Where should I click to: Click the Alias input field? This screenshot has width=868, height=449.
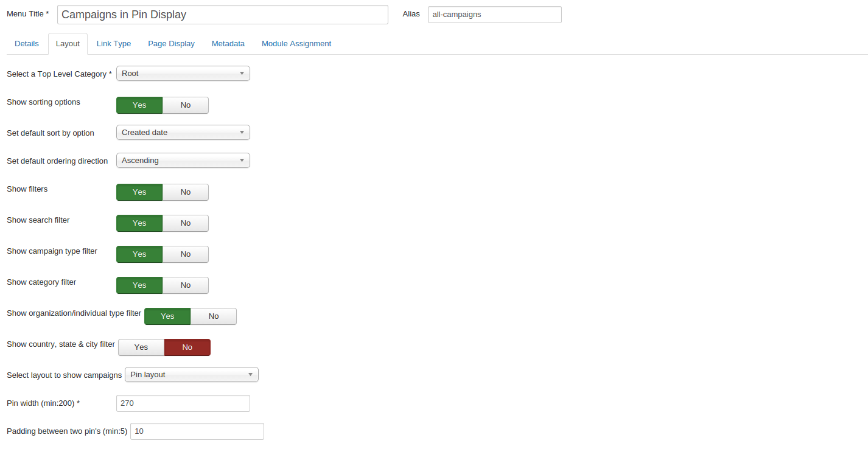[x=494, y=15]
